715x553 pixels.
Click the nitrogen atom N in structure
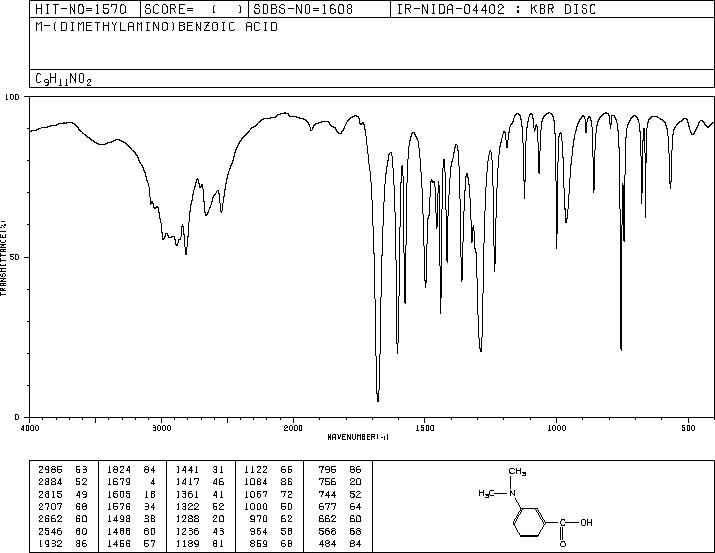point(513,493)
